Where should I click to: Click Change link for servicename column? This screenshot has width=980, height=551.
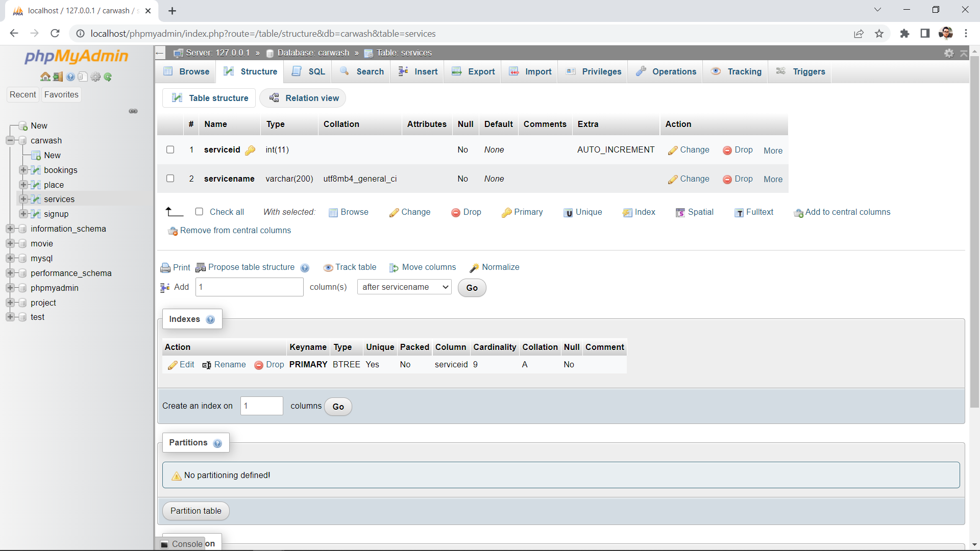point(689,179)
